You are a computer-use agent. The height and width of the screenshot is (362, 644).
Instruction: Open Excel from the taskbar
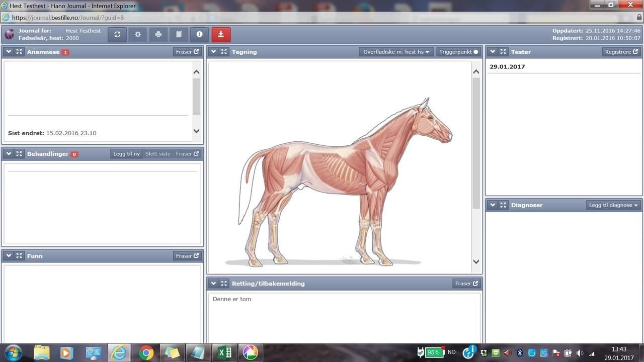pos(224,352)
